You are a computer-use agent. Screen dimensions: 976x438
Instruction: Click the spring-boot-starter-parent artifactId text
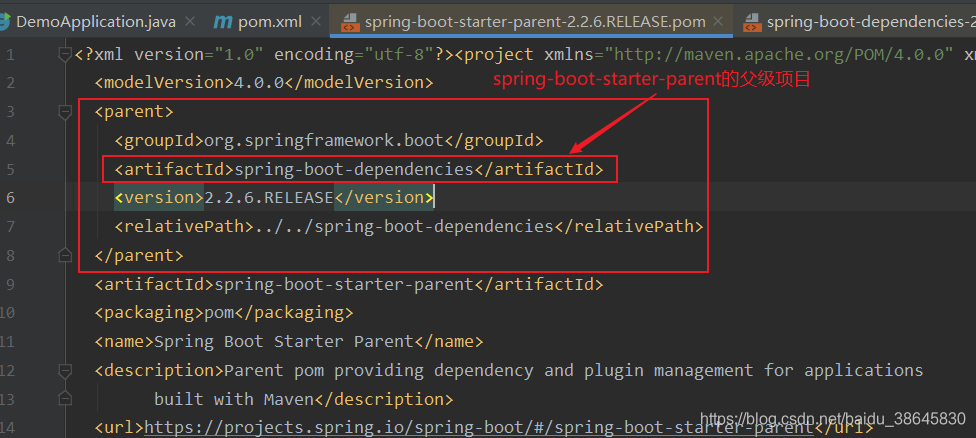pyautogui.click(x=344, y=284)
